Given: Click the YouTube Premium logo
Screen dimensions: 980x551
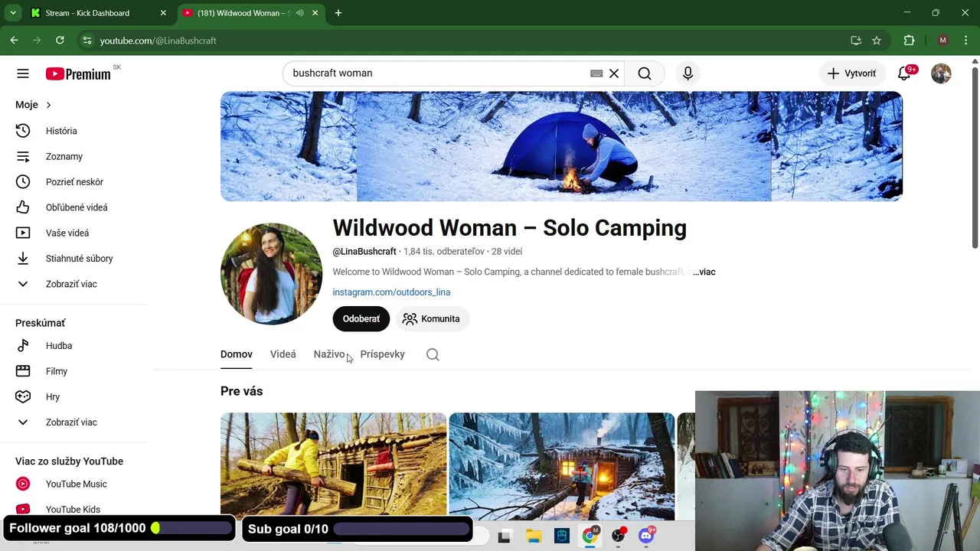Looking at the screenshot, I should tap(78, 73).
